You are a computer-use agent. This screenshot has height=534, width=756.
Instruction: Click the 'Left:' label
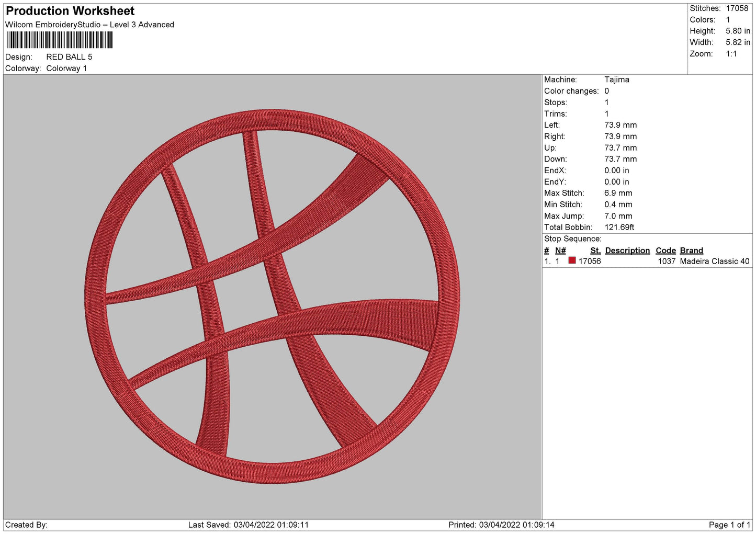pyautogui.click(x=552, y=126)
